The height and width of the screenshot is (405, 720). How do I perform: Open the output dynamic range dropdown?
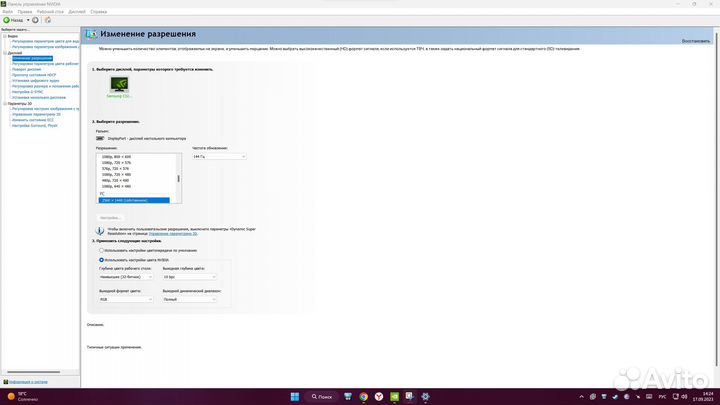tap(189, 299)
